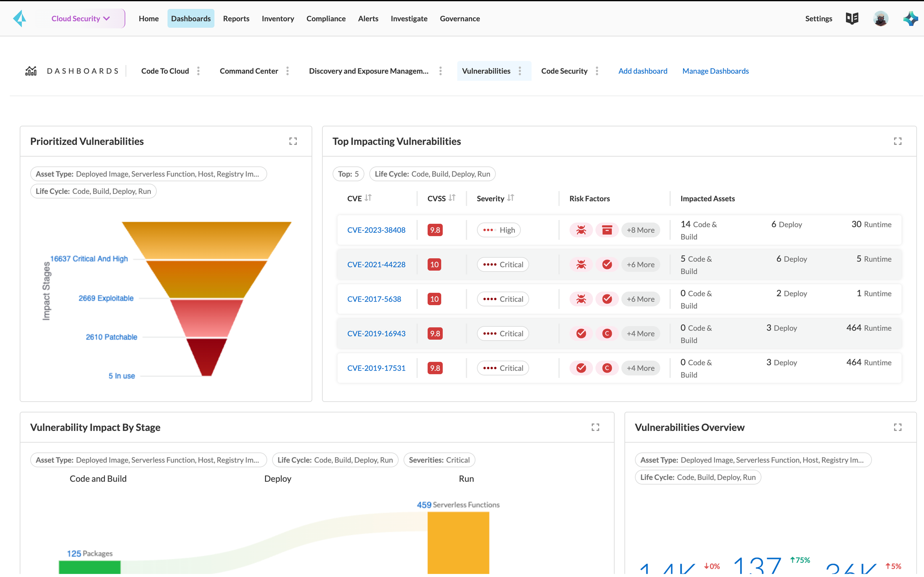The height and width of the screenshot is (577, 924).
Task: Open the CVE-2021-44228 vulnerability link
Action: point(376,264)
